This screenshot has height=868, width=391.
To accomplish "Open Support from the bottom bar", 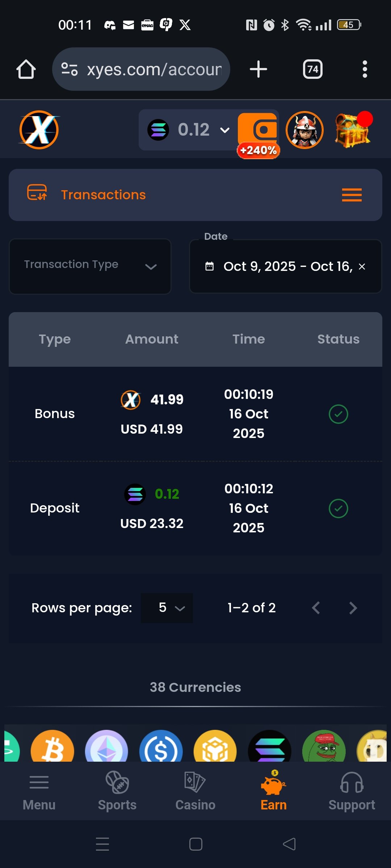I will click(x=352, y=791).
